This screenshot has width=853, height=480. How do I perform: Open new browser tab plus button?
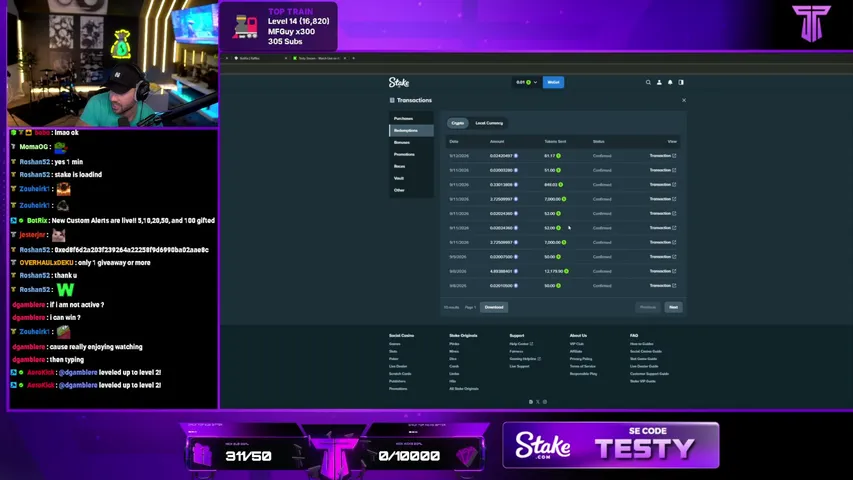[354, 58]
